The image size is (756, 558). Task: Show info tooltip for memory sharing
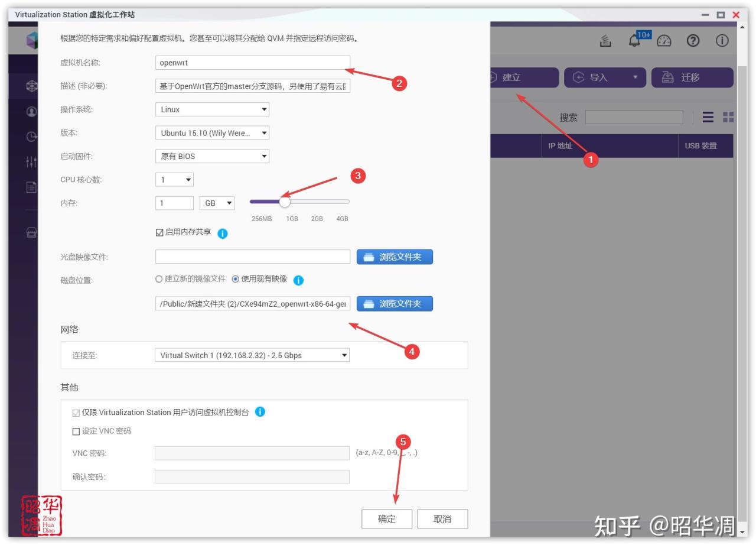coord(222,233)
